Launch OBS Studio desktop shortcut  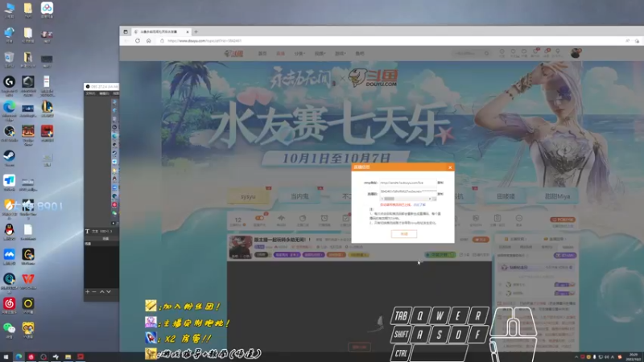(x=9, y=132)
